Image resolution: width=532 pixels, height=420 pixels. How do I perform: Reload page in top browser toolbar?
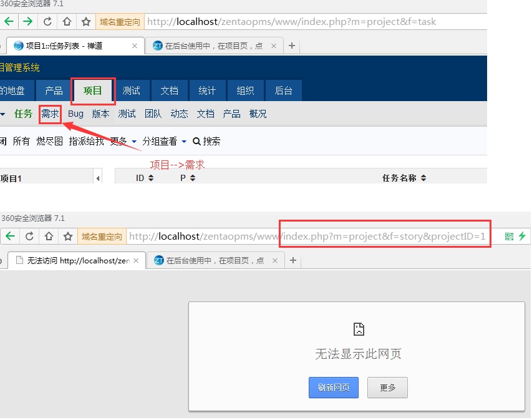coord(47,22)
